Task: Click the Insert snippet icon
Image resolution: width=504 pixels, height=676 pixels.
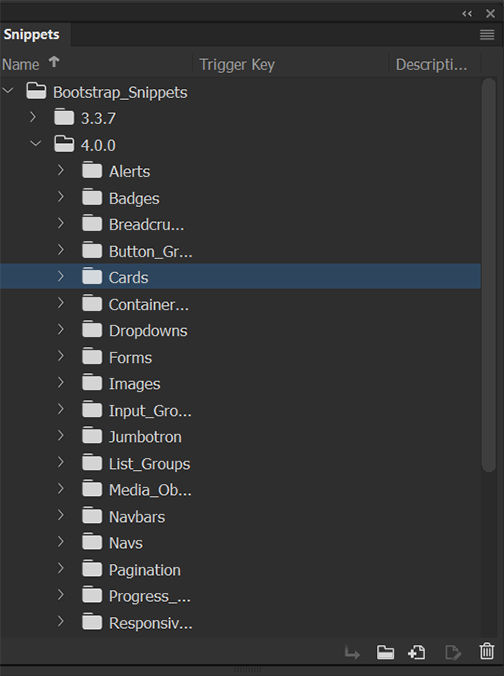Action: pyautogui.click(x=352, y=653)
